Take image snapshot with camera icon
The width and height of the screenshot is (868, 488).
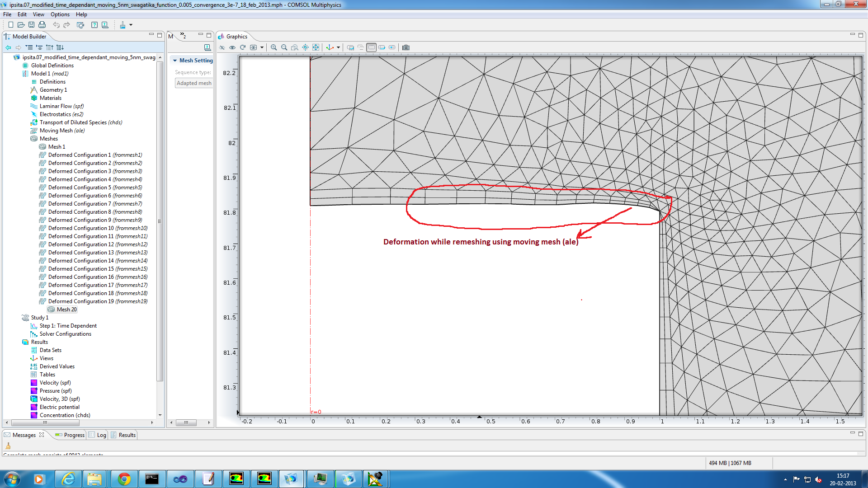pyautogui.click(x=406, y=47)
